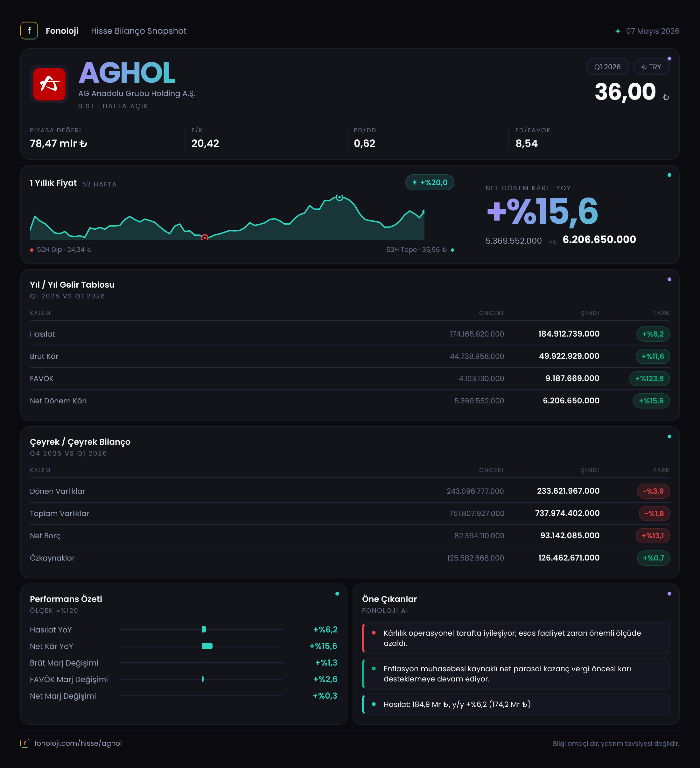Click the AGHOL ticker title
Screen dimensions: 700x768
[127, 73]
